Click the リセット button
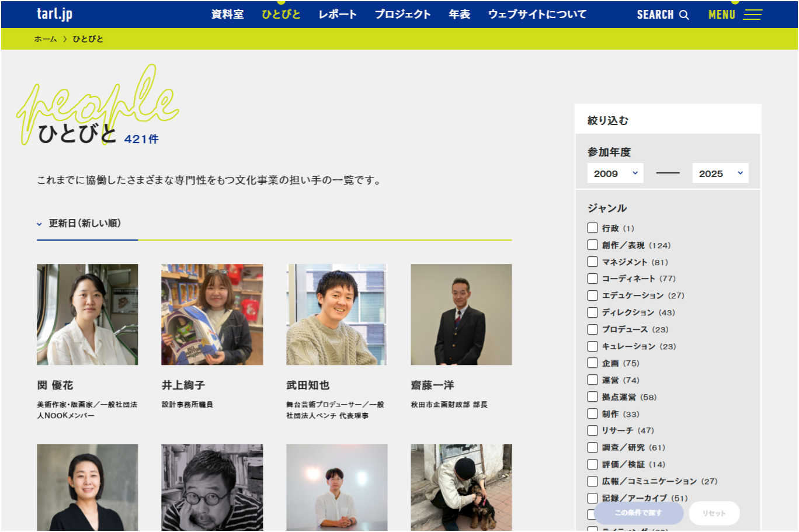799x532 pixels. [x=714, y=513]
